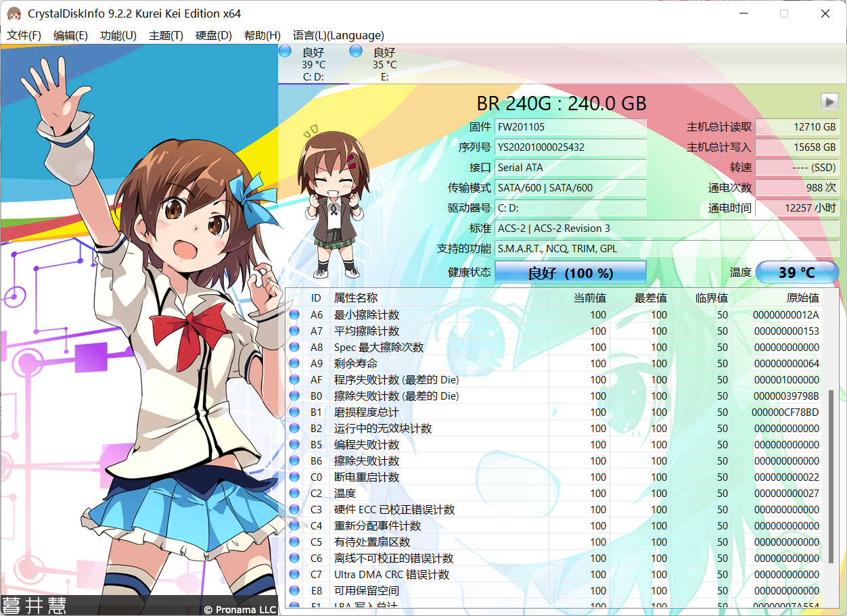This screenshot has width=847, height=616.
Task: Click status orb for 硬件 ECC row
Action: (x=294, y=509)
